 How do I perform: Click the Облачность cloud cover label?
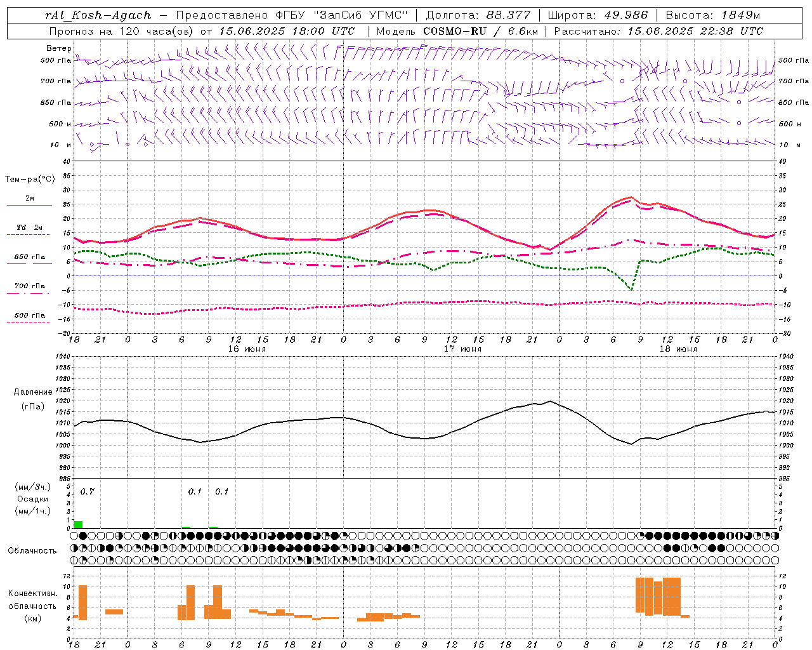(32, 550)
